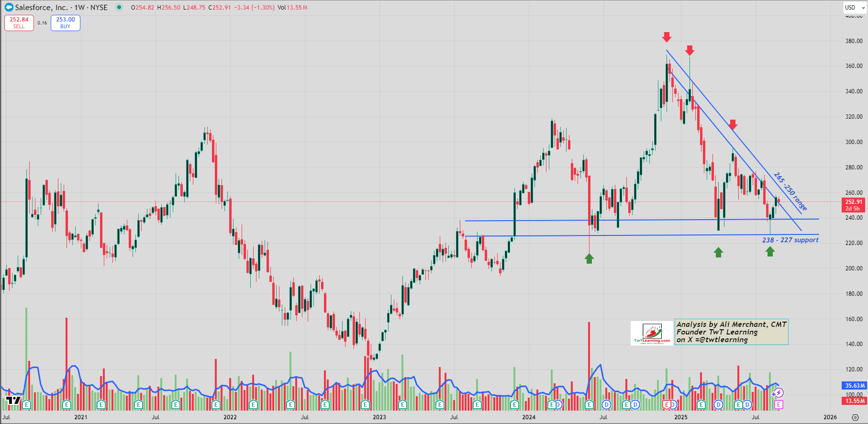This screenshot has width=868, height=424.
Task: Click the green market status dot
Action: coord(119,7)
